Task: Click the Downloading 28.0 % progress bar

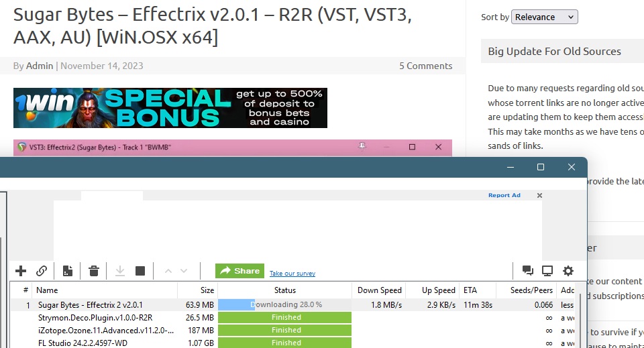Action: click(x=284, y=304)
